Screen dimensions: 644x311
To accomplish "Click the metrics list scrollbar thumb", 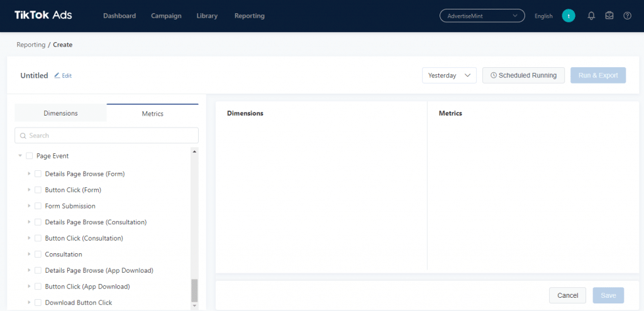I will click(194, 290).
